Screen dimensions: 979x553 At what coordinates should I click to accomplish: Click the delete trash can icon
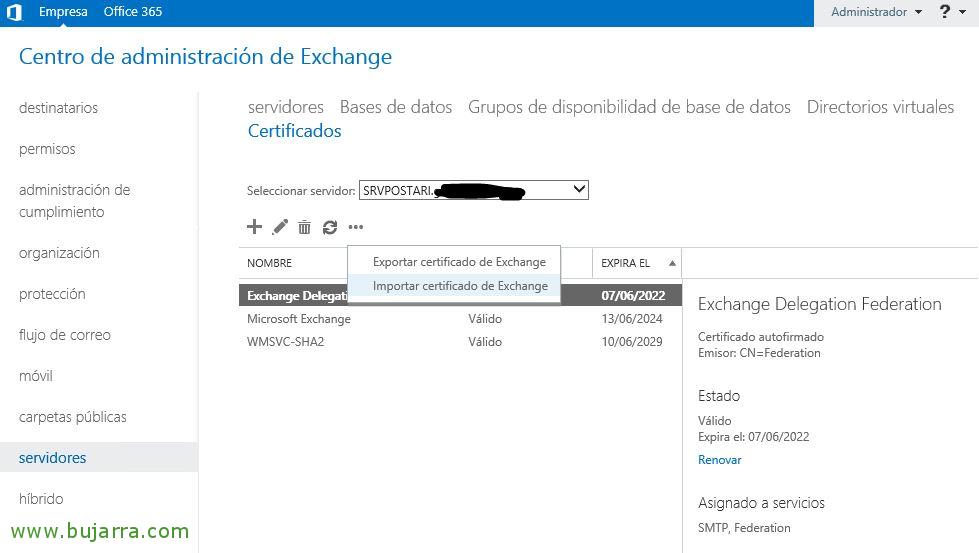[304, 227]
